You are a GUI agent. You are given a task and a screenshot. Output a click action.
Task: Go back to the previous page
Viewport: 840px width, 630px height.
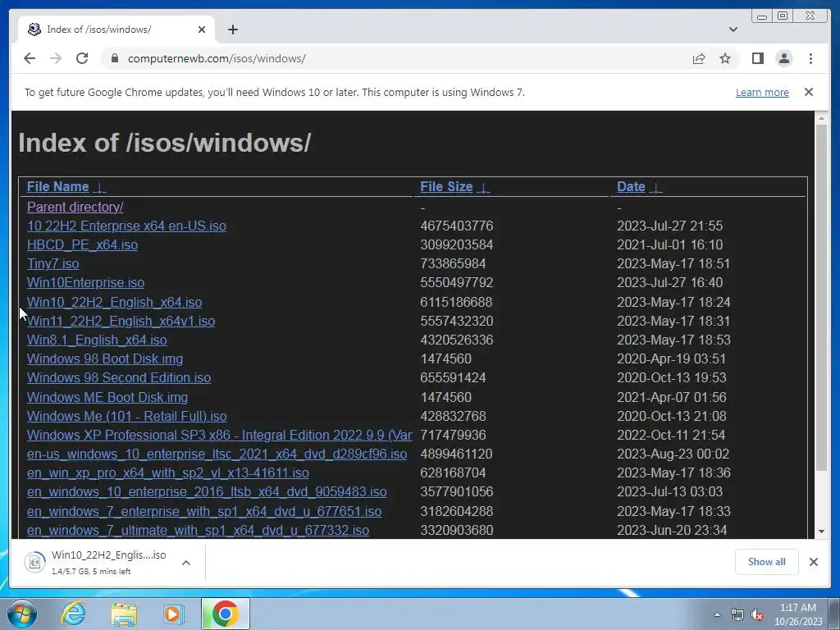point(30,58)
